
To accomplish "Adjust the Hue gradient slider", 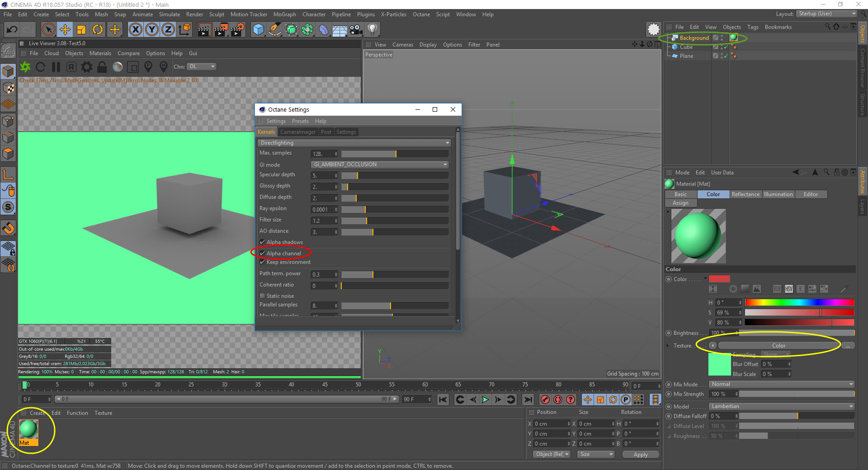I will [799, 302].
